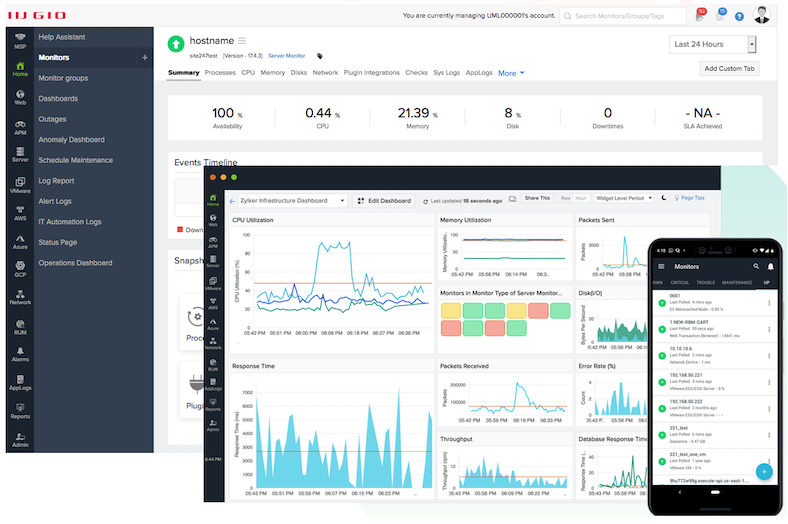Click the last green tile in first row
The image size is (788, 524).
point(560,310)
